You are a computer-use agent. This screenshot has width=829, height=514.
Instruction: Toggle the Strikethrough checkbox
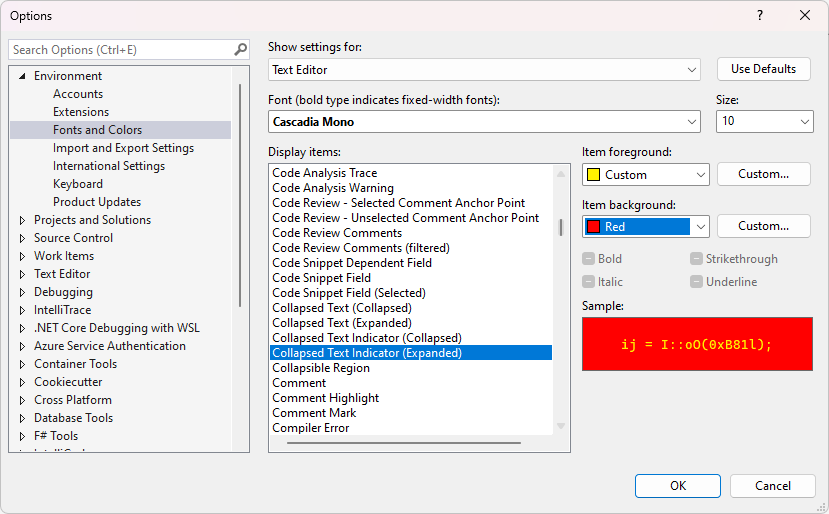tap(696, 259)
